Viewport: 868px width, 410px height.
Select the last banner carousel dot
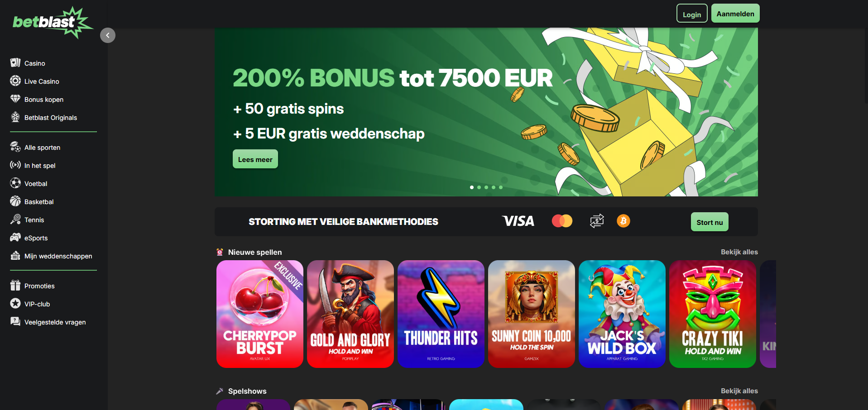501,187
